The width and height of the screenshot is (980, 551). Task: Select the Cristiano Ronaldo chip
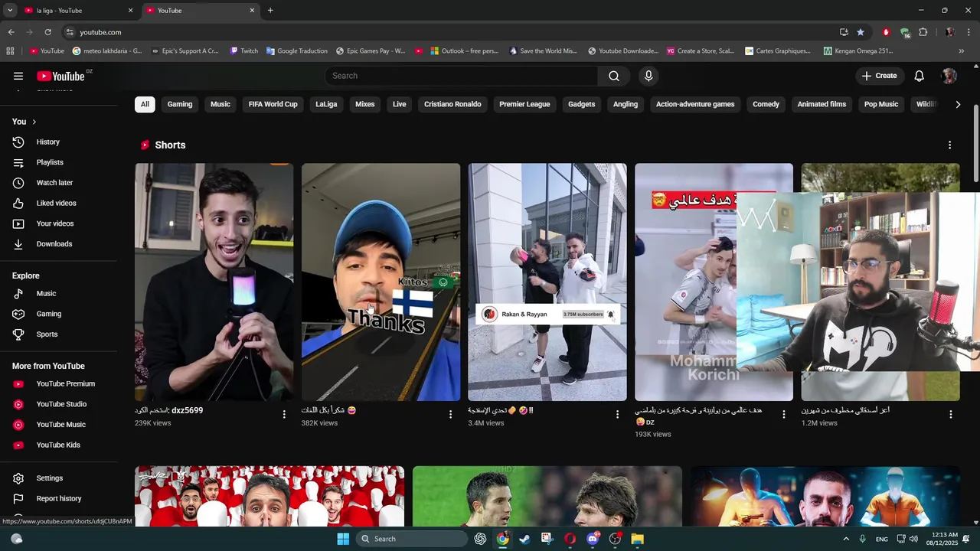452,104
